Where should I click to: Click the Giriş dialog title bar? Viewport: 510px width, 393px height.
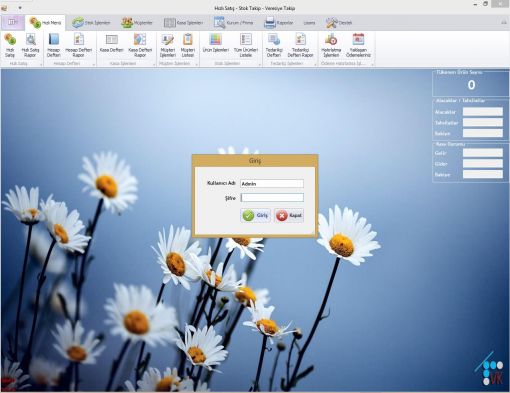pos(255,161)
